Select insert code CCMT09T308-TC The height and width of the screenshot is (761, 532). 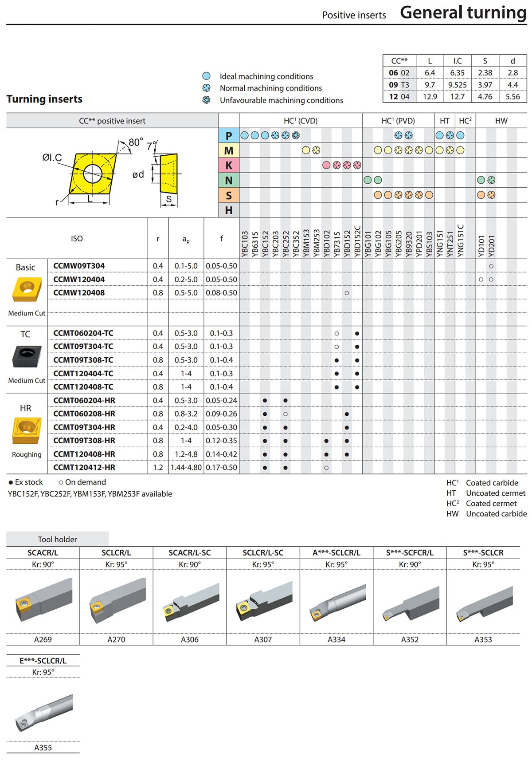pos(83,360)
